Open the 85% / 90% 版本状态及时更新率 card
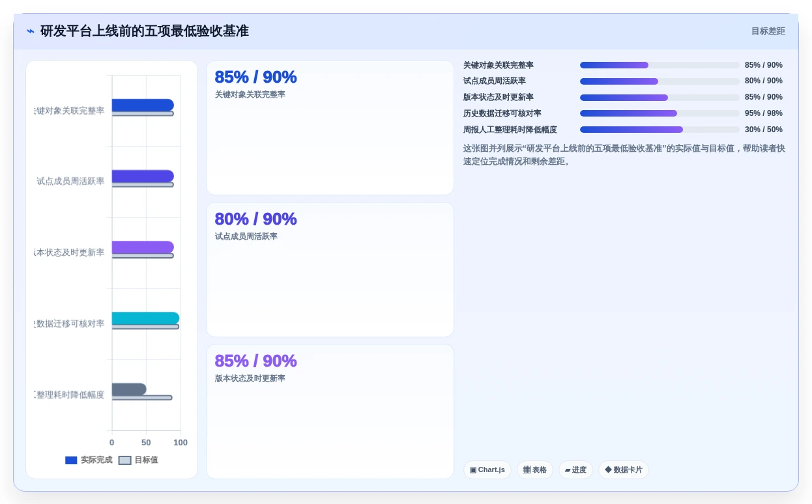 pyautogui.click(x=330, y=412)
